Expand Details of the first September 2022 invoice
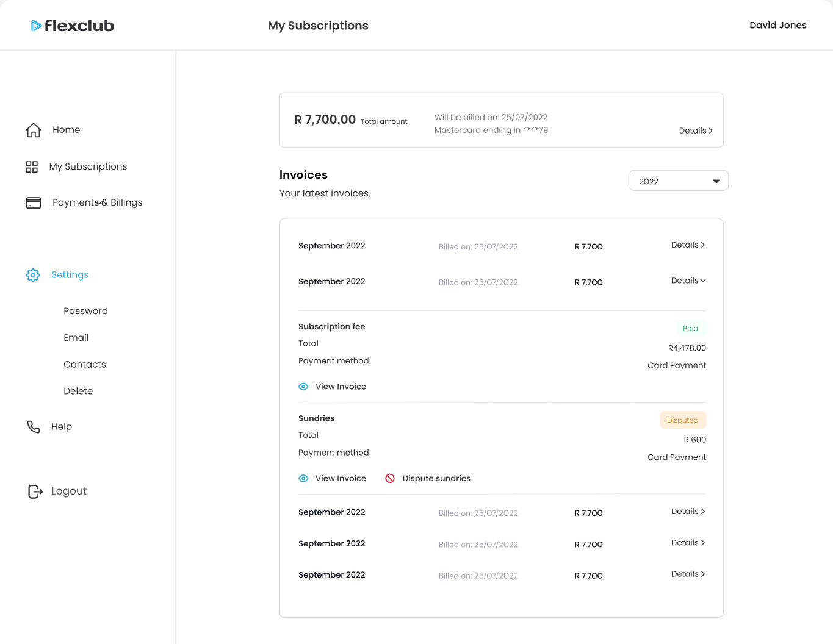Viewport: 833px width, 644px height. 688,245
